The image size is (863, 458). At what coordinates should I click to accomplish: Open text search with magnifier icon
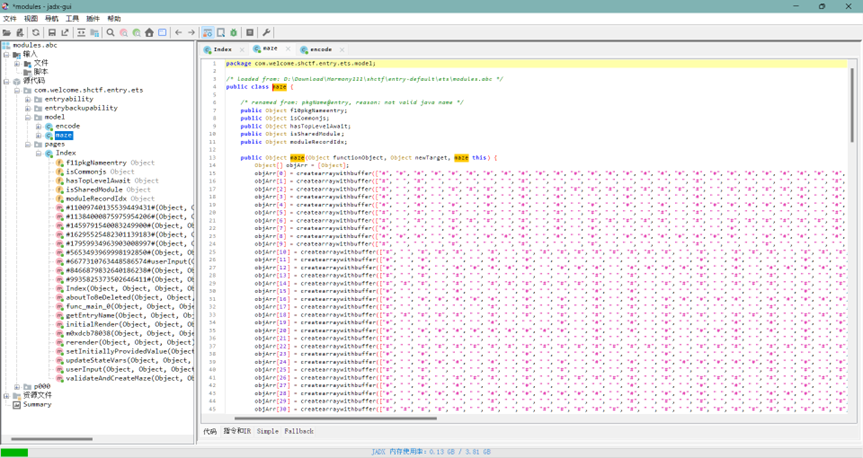pos(111,32)
